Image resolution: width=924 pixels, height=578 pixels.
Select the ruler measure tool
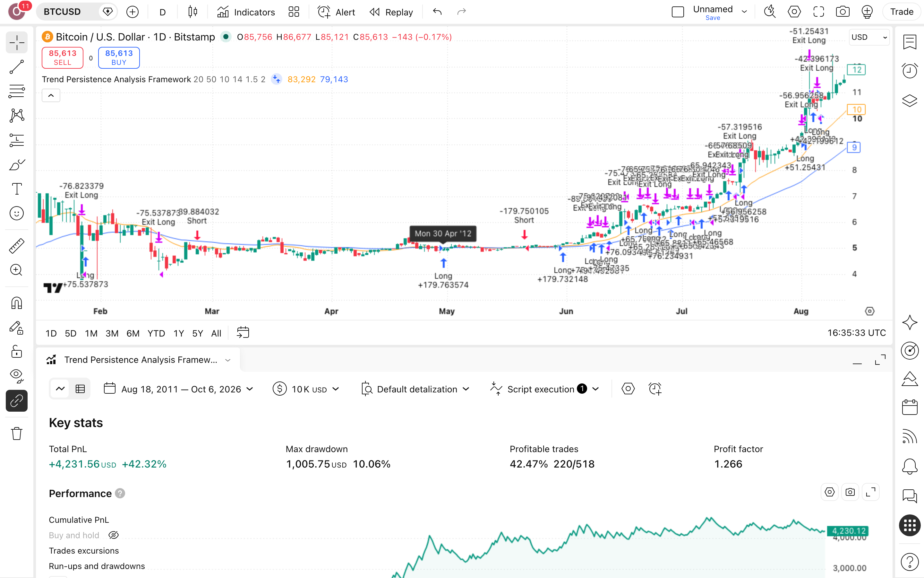click(x=16, y=246)
